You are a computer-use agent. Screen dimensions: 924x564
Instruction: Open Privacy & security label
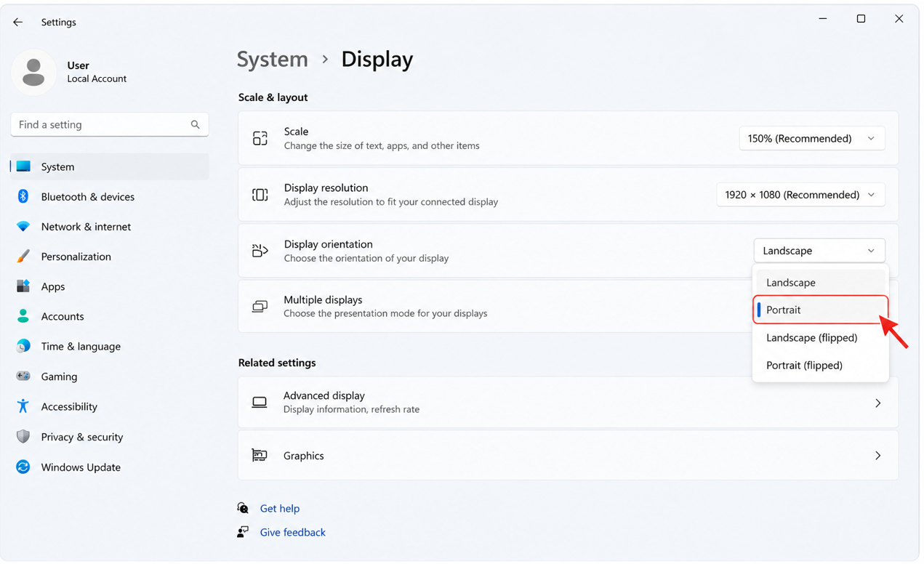[x=82, y=437]
